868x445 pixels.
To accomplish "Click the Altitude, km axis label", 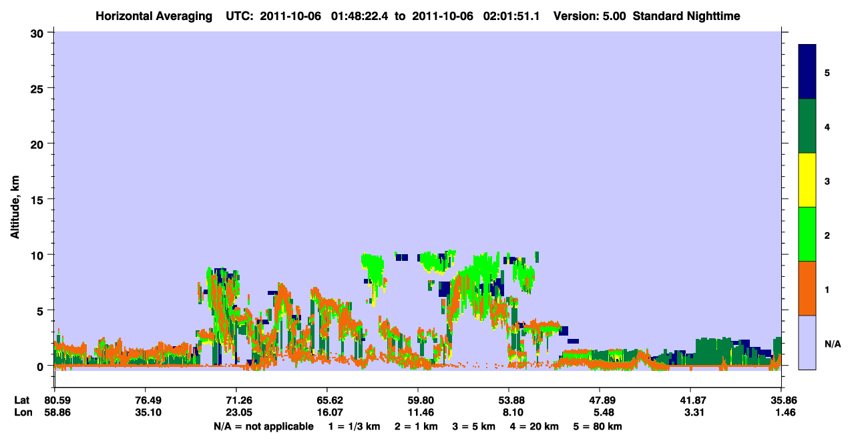I will [x=15, y=199].
